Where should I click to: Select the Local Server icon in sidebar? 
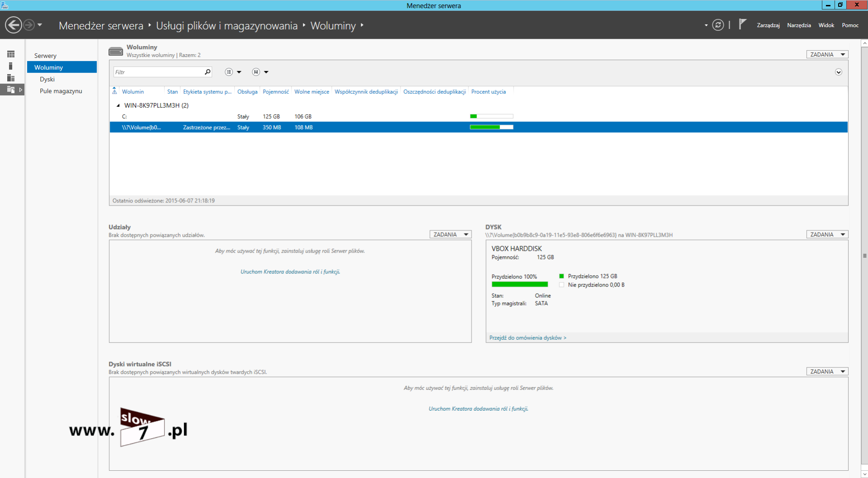pos(11,66)
